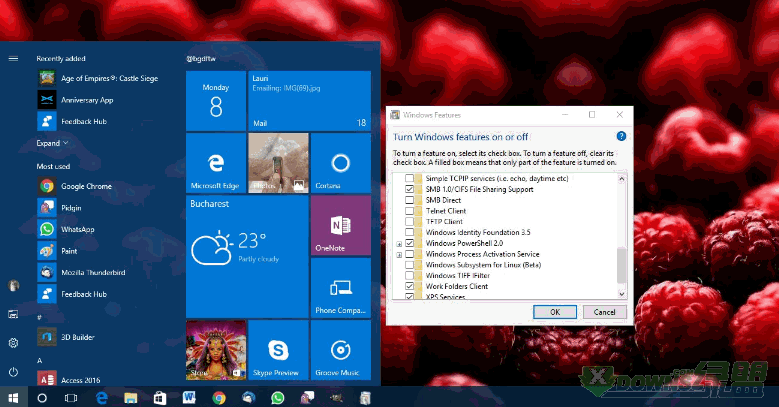Uncheck Work Folders Client
The image size is (779, 407).
point(409,286)
